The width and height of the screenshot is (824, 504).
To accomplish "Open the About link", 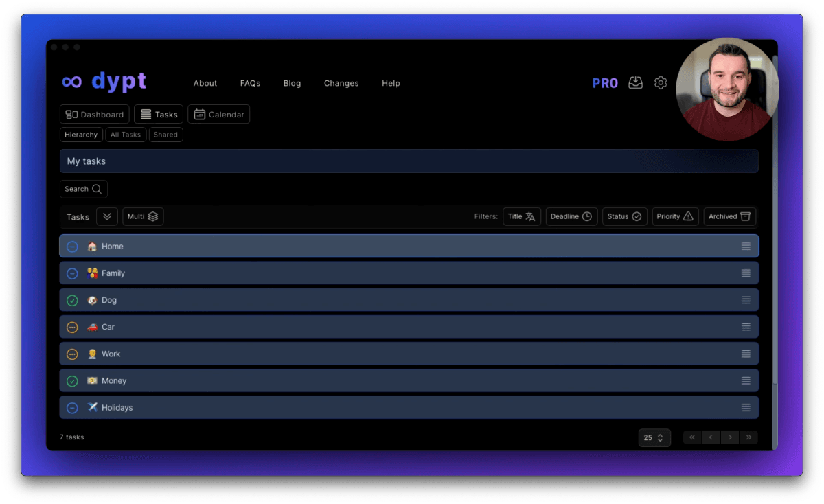I will (205, 83).
